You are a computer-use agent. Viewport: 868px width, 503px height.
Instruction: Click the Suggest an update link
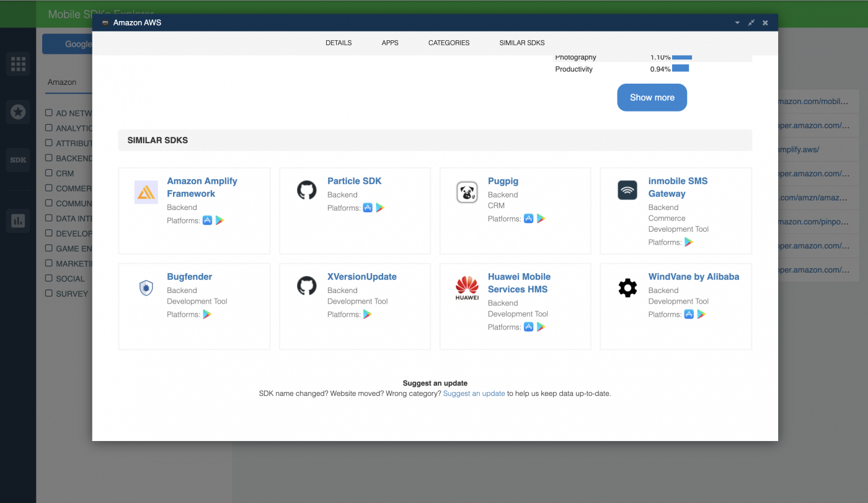474,393
